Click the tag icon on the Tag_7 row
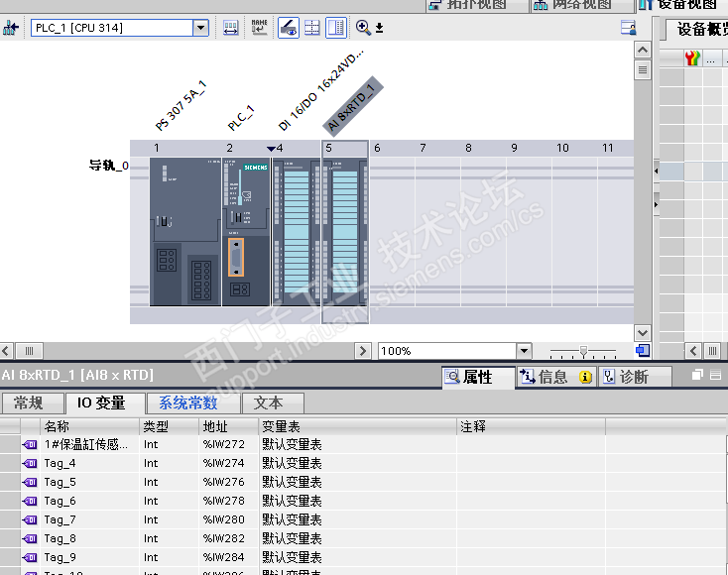 [30, 519]
